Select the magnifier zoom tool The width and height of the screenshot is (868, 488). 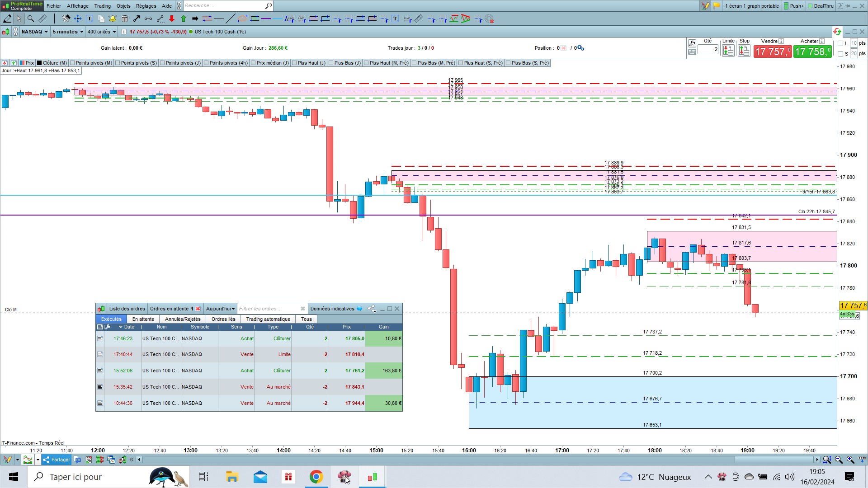coord(30,19)
